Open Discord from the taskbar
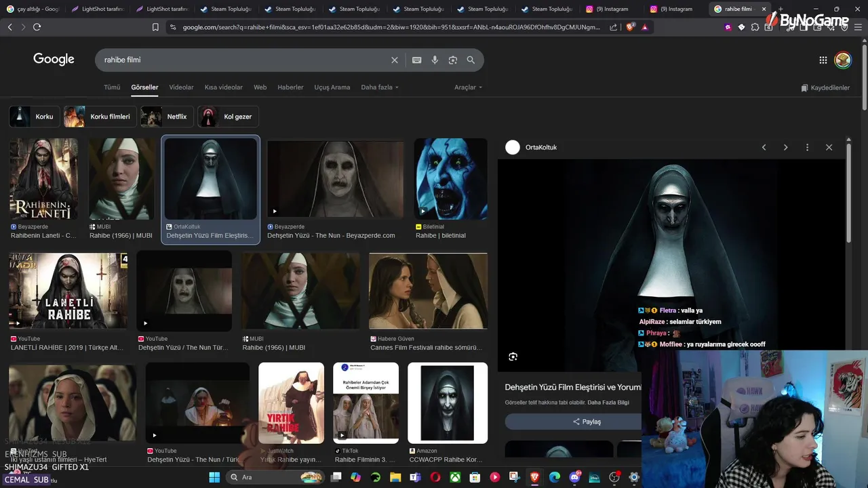The width and height of the screenshot is (868, 488). [x=575, y=477]
